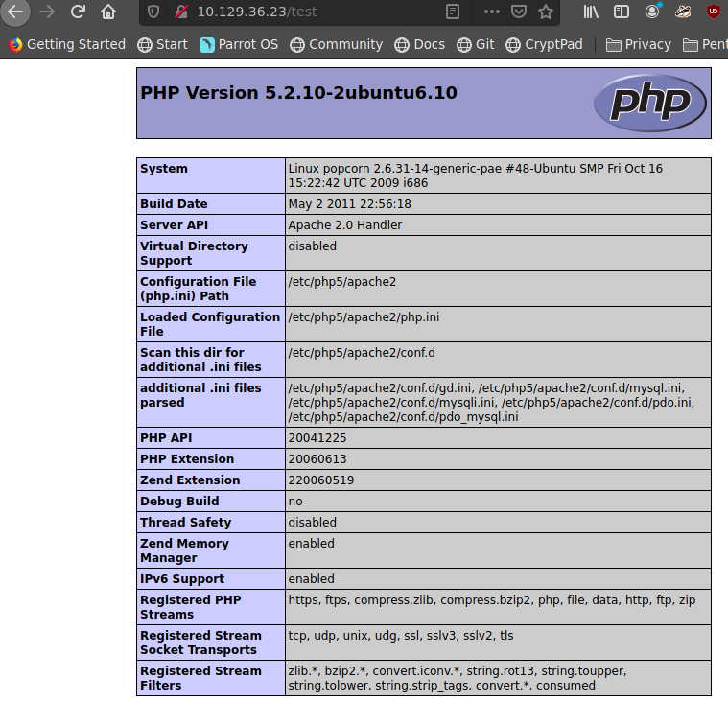Click the tcp, udp, unix transports list
Screen dimensions: 728x702
[x=401, y=636]
